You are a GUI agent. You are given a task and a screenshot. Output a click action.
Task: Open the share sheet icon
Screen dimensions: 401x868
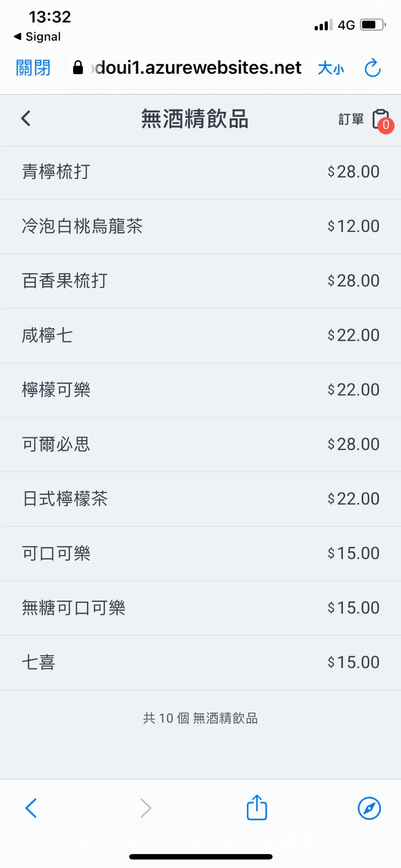257,808
